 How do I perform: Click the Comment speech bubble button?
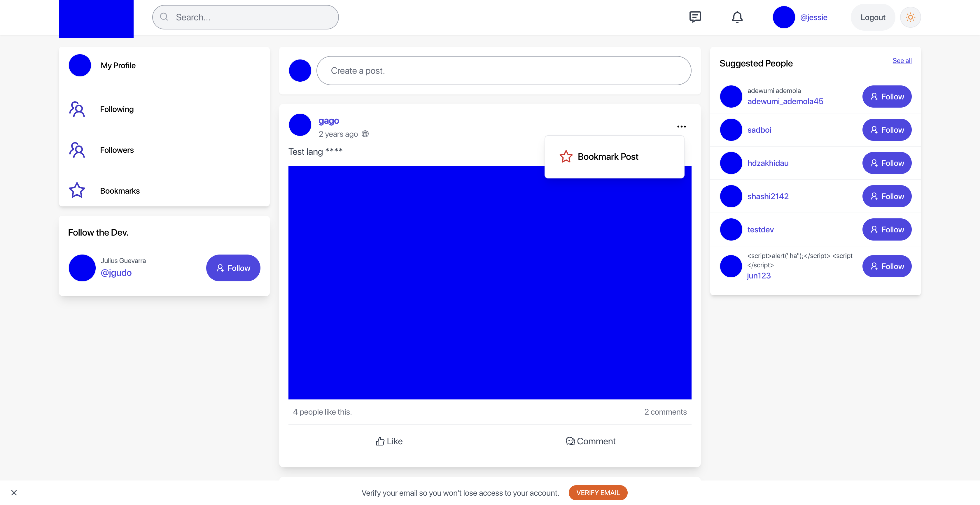pos(590,441)
